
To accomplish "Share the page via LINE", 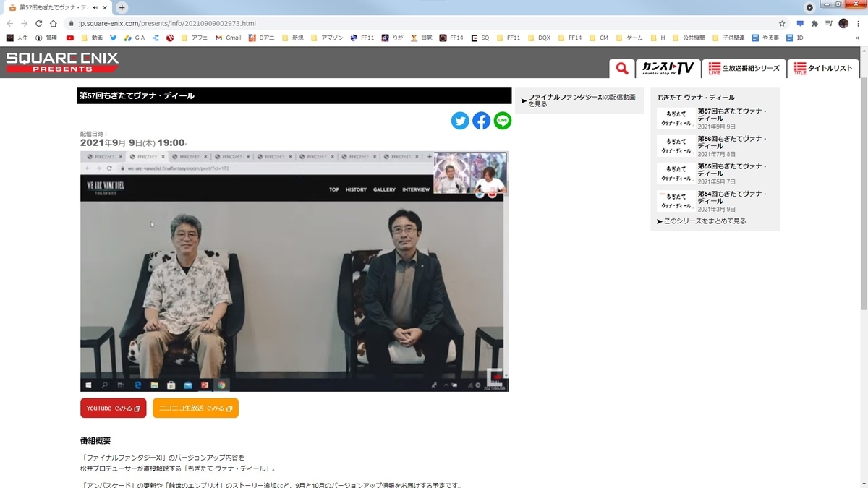I will (x=503, y=121).
